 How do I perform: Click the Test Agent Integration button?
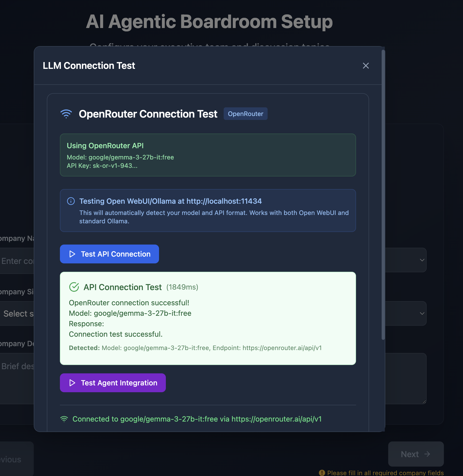coord(113,383)
